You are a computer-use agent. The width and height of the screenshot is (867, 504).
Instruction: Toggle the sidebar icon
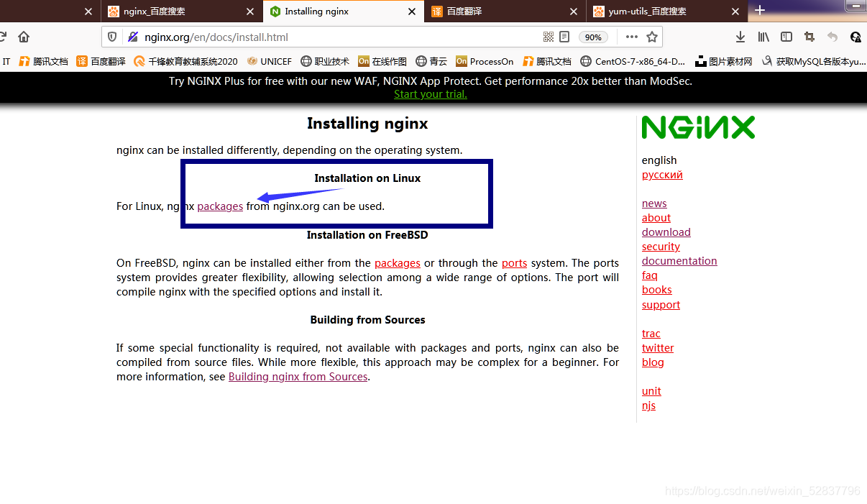(786, 37)
